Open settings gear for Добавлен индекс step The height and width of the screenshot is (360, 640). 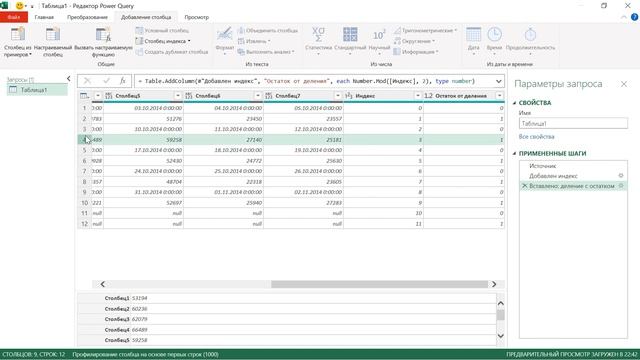621,176
